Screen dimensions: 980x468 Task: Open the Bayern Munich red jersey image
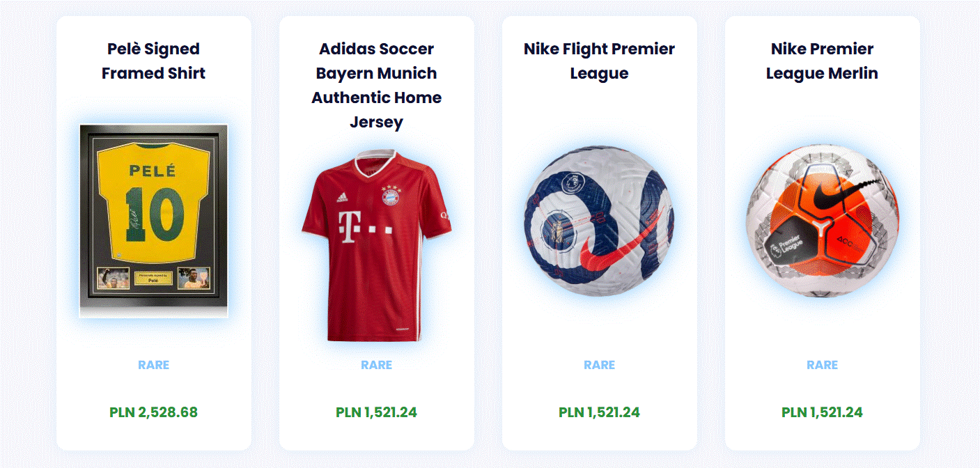(376, 244)
